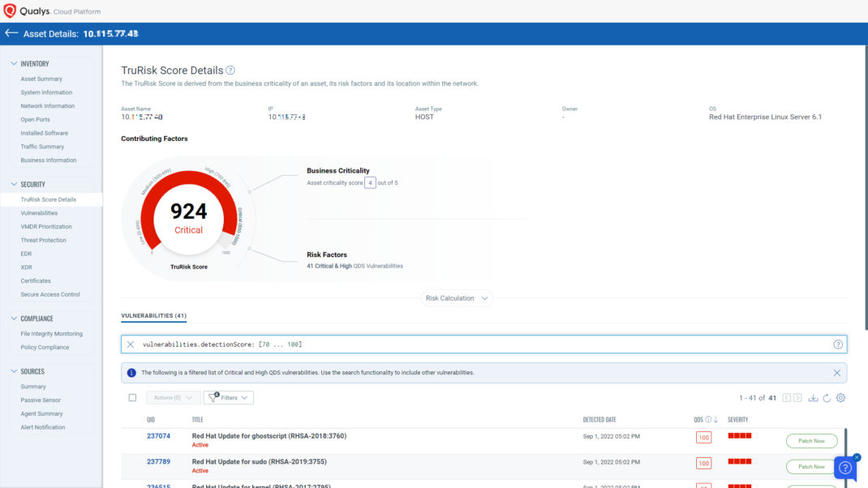
Task: Open the table settings gear icon
Action: pos(840,397)
